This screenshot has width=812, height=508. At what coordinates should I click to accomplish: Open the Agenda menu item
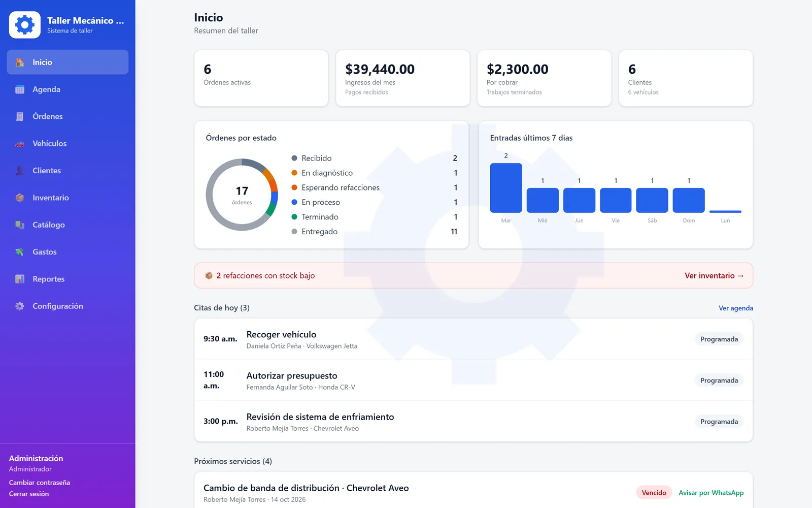point(67,89)
